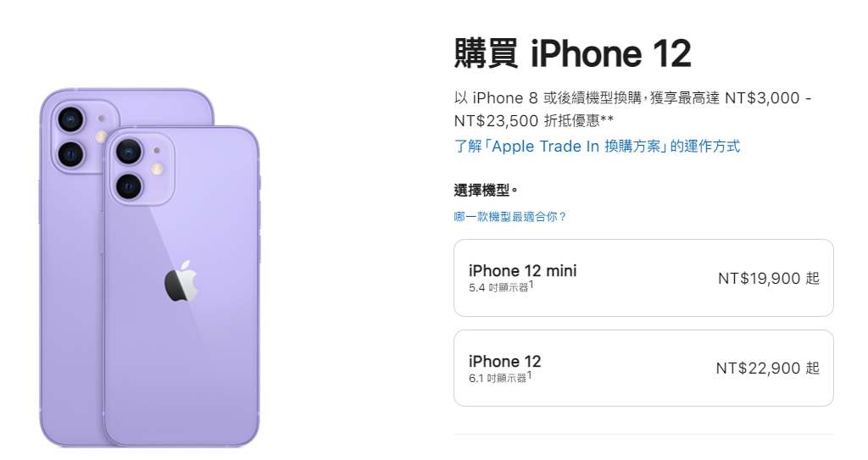Click the 5.4 吋顯示器 description text
Image resolution: width=868 pixels, height=460 pixels.
coord(498,288)
